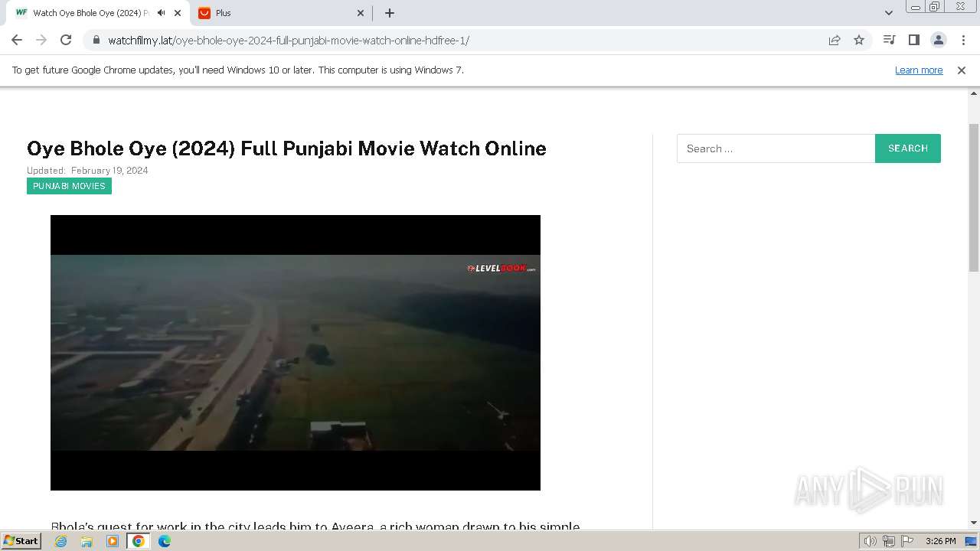The image size is (980, 551).
Task: Open the Chrome profile avatar
Action: 938,40
